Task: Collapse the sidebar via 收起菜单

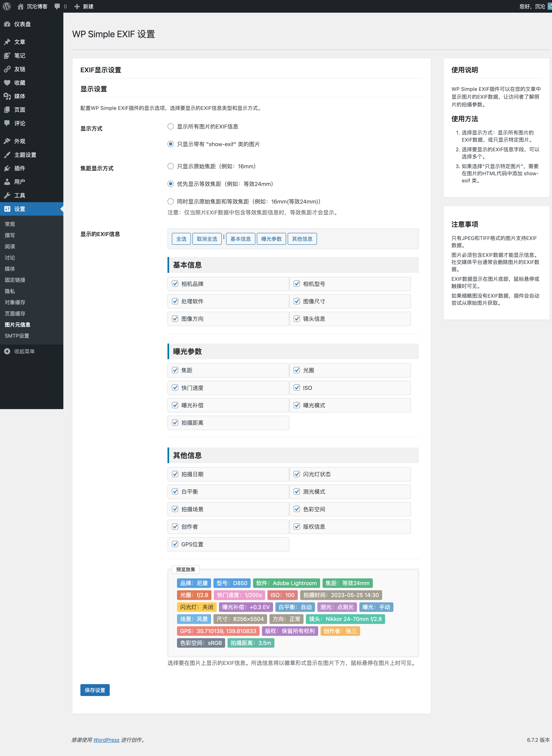Action: tap(24, 351)
